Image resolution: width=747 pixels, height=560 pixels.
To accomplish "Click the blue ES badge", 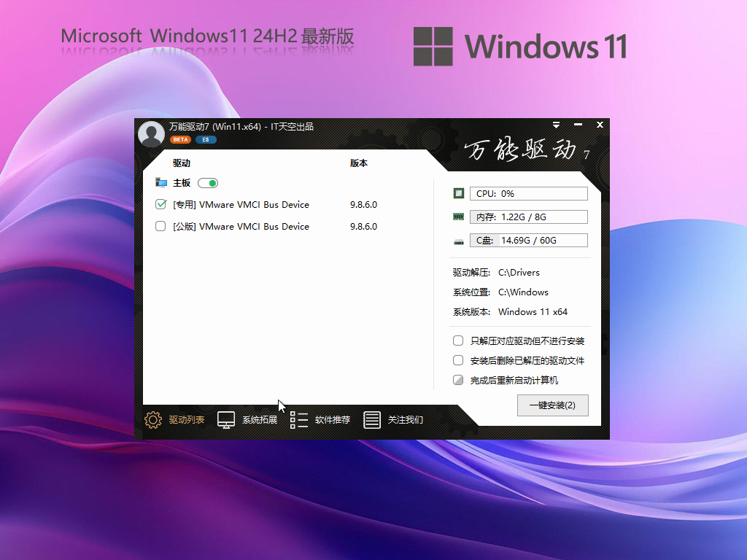I will click(x=206, y=139).
